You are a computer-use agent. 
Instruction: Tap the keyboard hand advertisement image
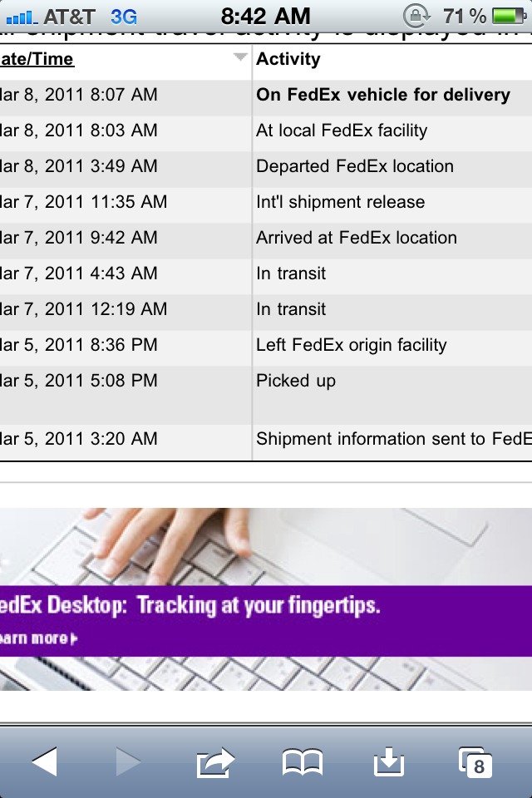pyautogui.click(x=266, y=599)
